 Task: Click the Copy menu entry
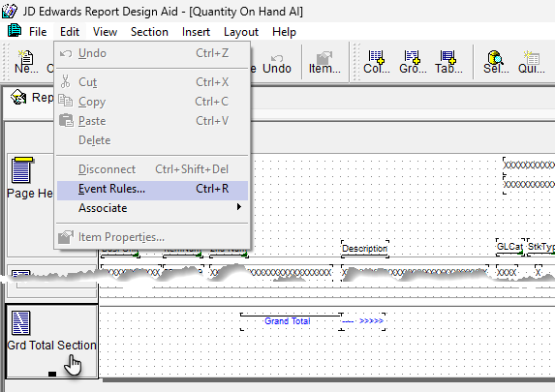click(x=152, y=102)
